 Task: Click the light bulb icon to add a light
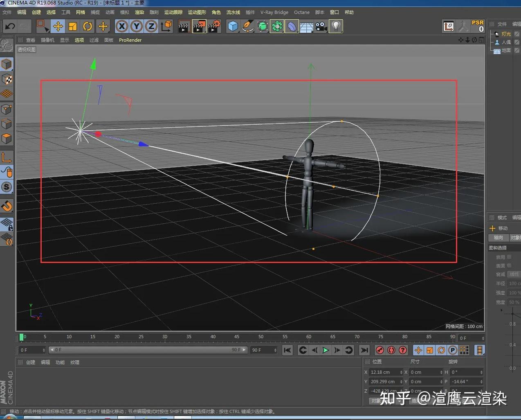(x=336, y=26)
